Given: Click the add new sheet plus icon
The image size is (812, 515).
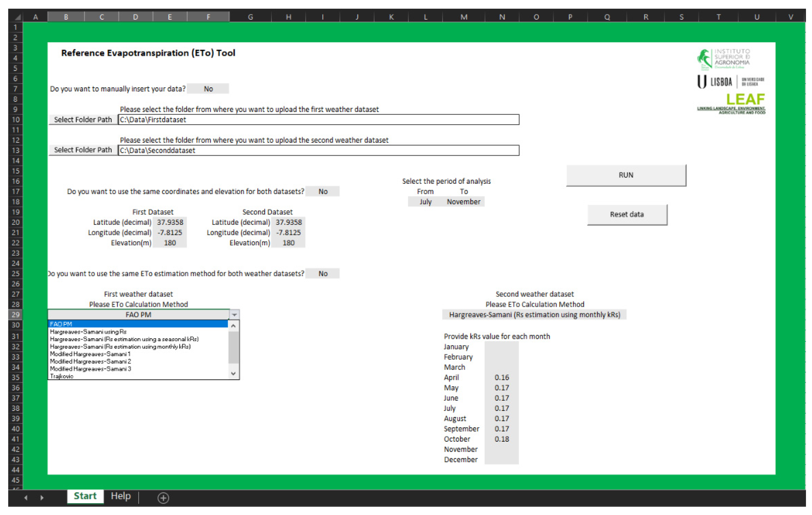Looking at the screenshot, I should point(163,498).
